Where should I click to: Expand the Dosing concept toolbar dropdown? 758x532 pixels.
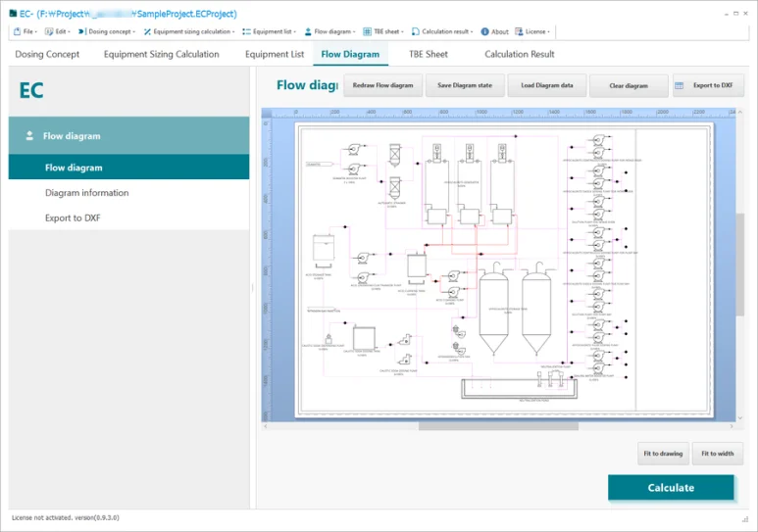point(107,31)
